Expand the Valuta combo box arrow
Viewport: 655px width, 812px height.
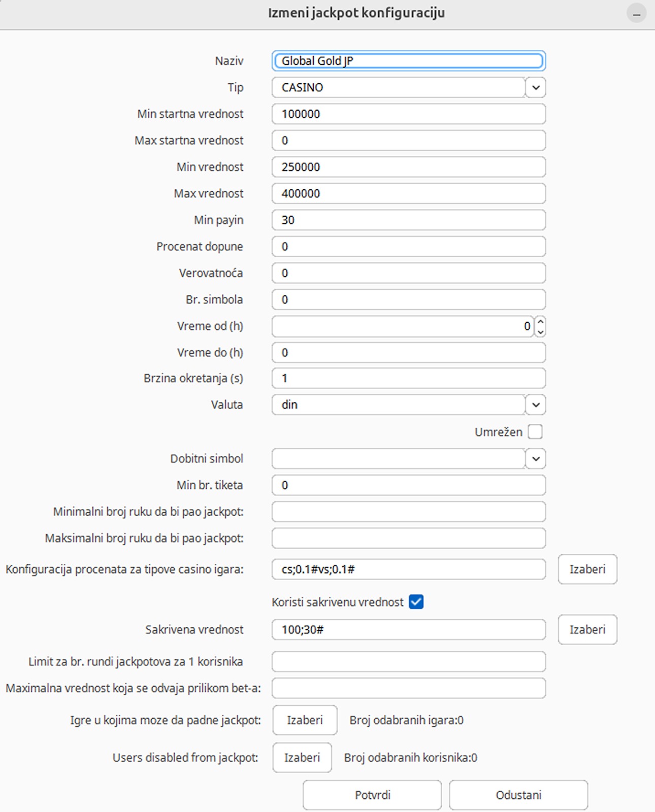click(536, 404)
